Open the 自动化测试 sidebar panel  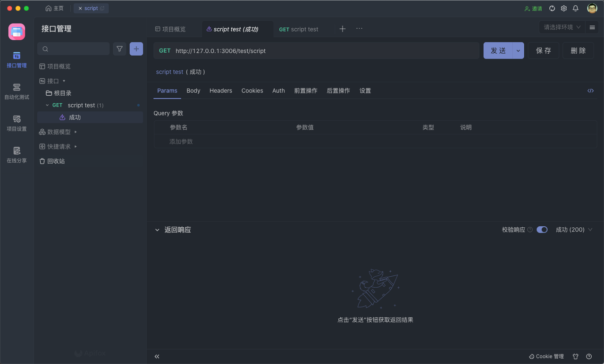tap(17, 91)
